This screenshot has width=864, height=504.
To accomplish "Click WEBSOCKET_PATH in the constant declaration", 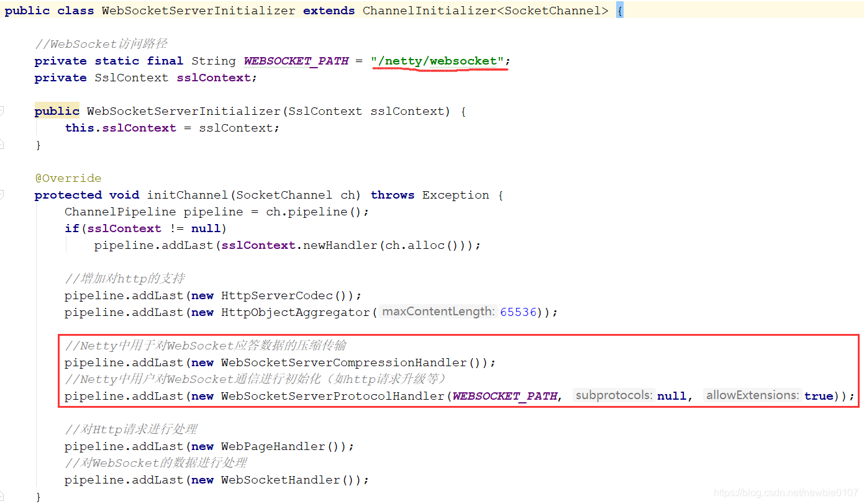I will coord(296,61).
